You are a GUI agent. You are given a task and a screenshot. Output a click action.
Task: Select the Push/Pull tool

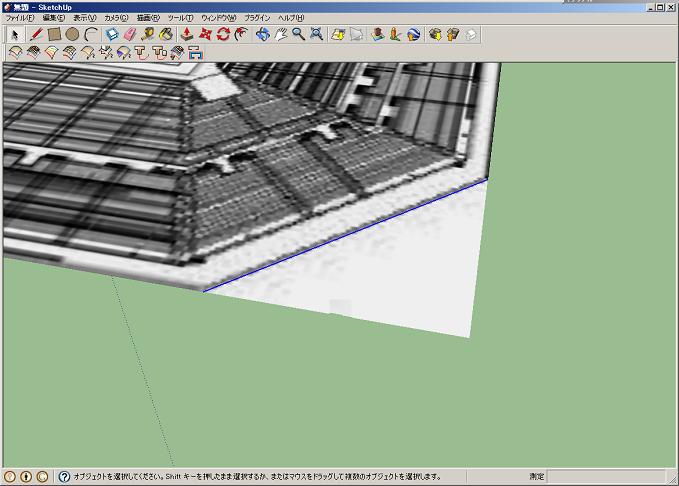(x=186, y=34)
